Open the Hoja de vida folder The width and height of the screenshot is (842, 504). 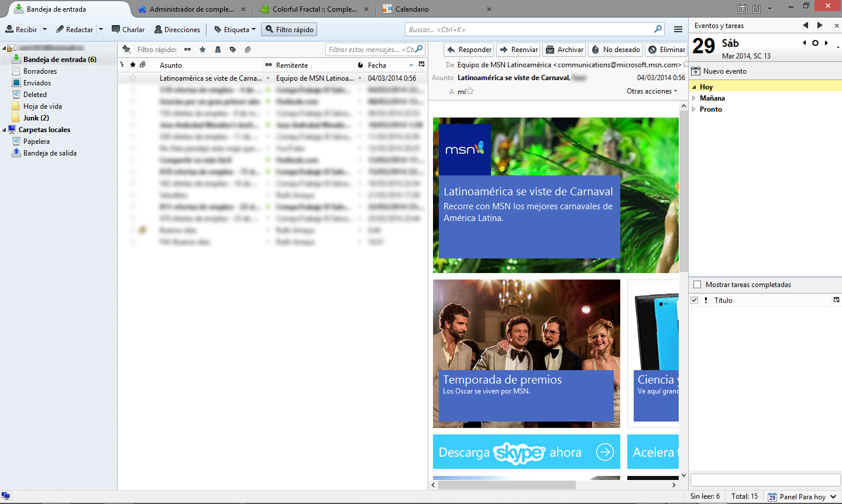point(42,106)
